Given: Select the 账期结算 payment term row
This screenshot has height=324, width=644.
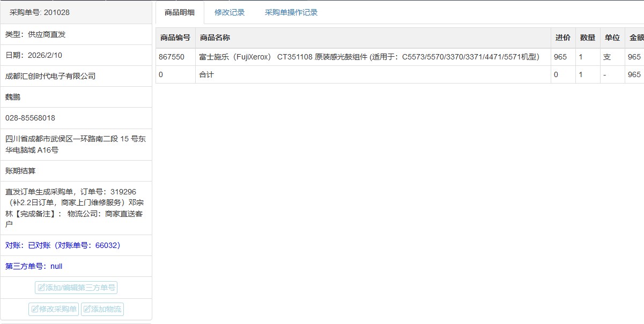Looking at the screenshot, I should [20, 171].
